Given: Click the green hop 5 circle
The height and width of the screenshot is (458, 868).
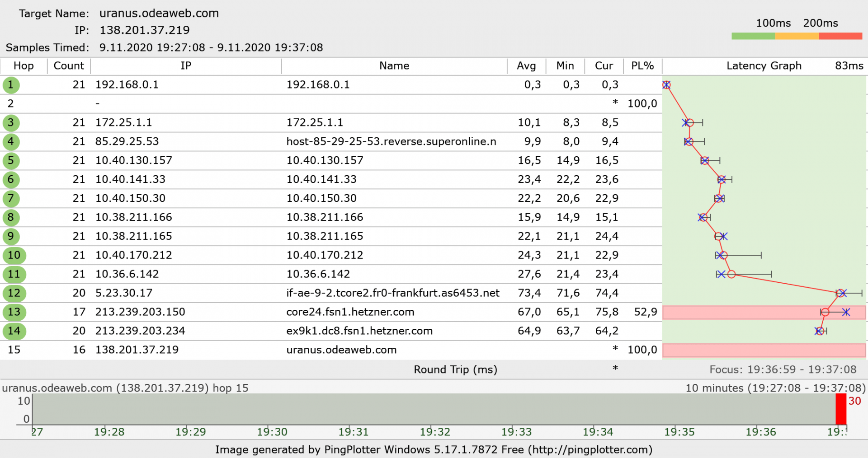Looking at the screenshot, I should [x=11, y=161].
